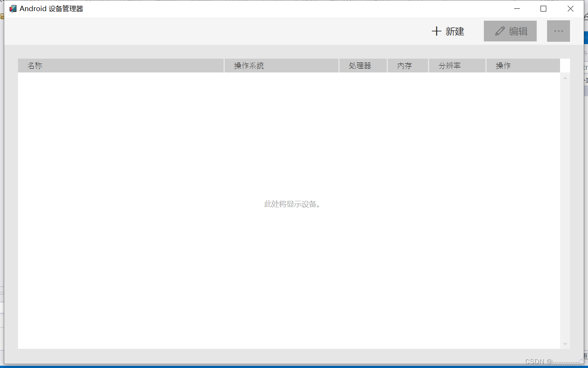The width and height of the screenshot is (588, 368).
Task: Click the 编辑 (Edit) button
Action: click(510, 31)
